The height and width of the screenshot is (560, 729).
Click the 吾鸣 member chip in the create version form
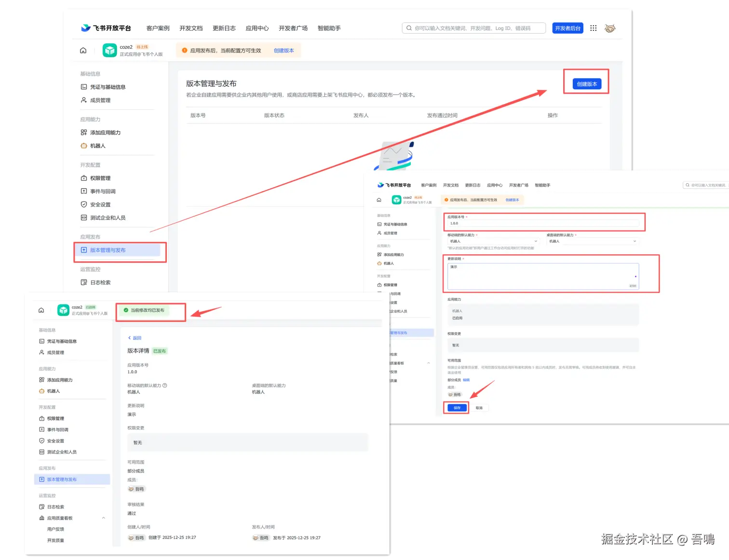(455, 394)
